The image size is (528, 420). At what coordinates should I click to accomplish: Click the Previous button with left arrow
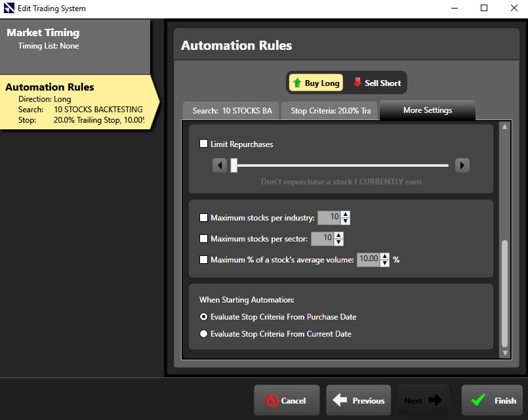pyautogui.click(x=358, y=400)
